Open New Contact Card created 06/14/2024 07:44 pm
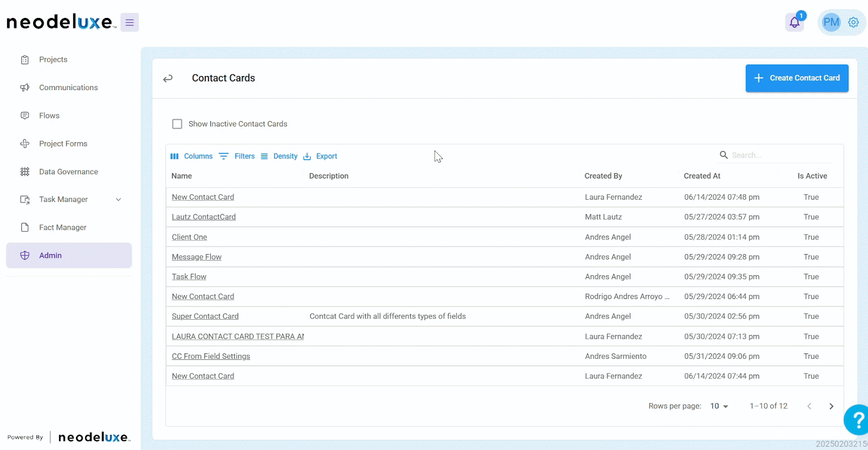The width and height of the screenshot is (868, 450). [203, 376]
